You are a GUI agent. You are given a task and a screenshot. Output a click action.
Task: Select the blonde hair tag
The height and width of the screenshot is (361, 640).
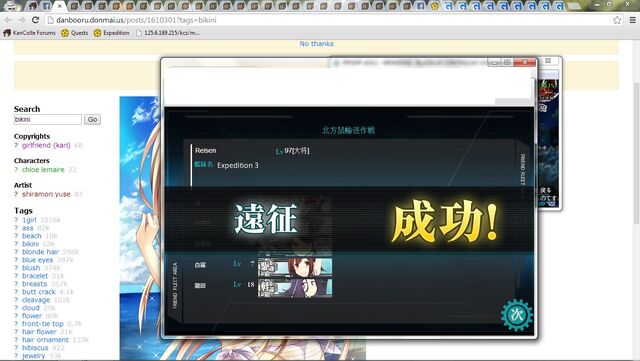pyautogui.click(x=40, y=252)
